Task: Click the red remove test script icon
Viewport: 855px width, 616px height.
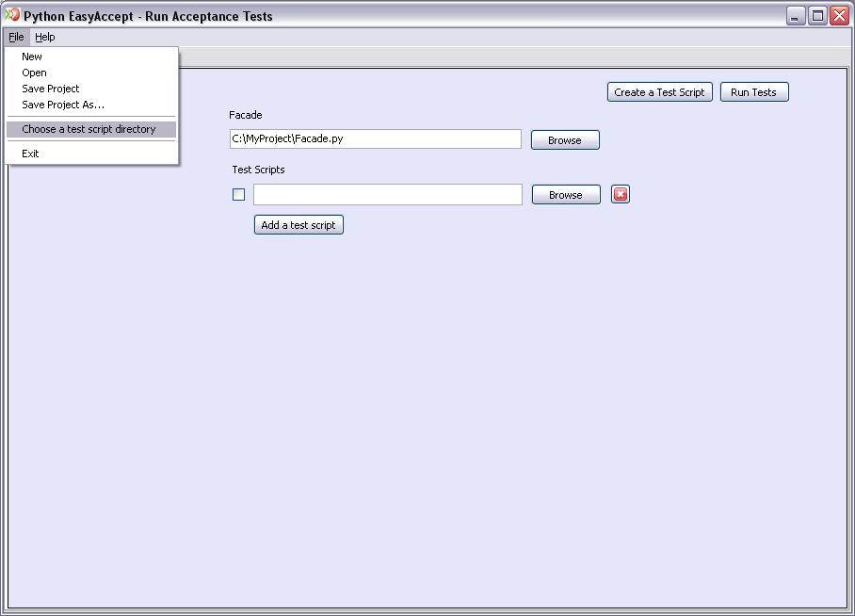Action: [621, 194]
